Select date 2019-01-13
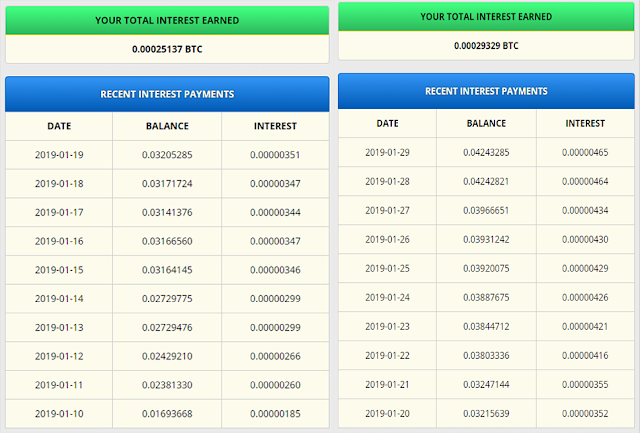640x433 pixels. point(59,328)
